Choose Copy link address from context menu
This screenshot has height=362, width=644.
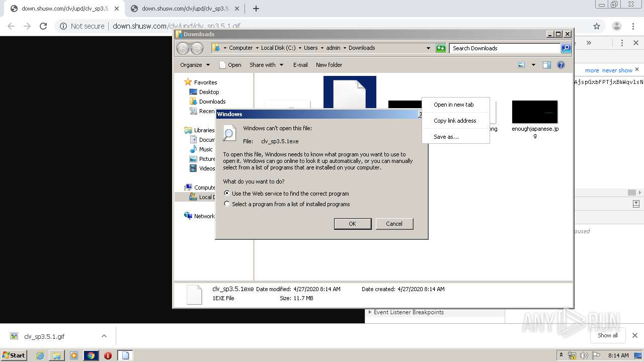455,121
